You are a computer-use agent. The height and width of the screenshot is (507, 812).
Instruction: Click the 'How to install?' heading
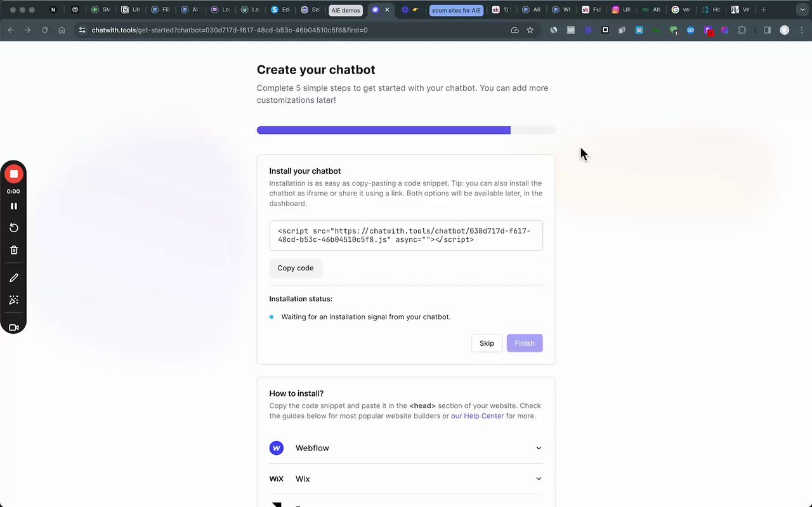296,393
